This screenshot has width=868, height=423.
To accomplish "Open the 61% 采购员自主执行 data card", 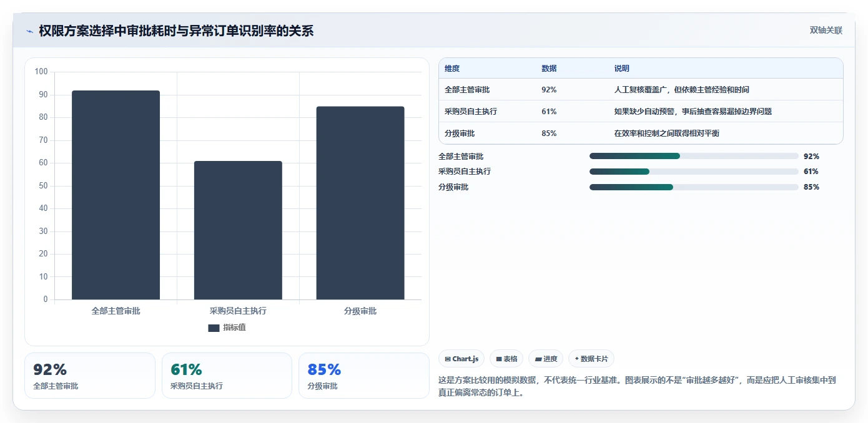I will 227,376.
